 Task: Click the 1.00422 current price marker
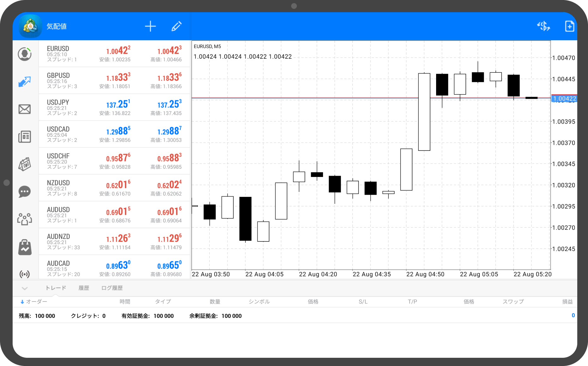564,99
